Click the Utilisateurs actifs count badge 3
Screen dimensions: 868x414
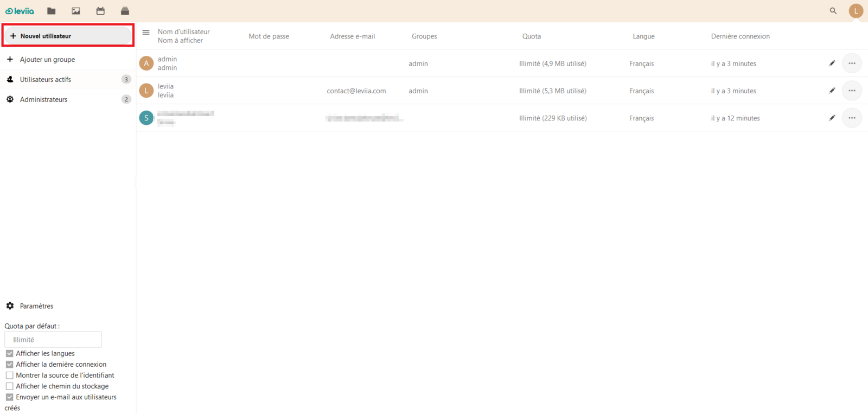(126, 79)
